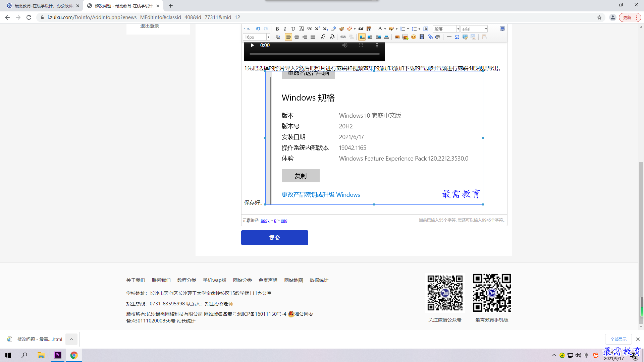Click the select all icon
The height and width of the screenshot is (362, 644).
426,29
